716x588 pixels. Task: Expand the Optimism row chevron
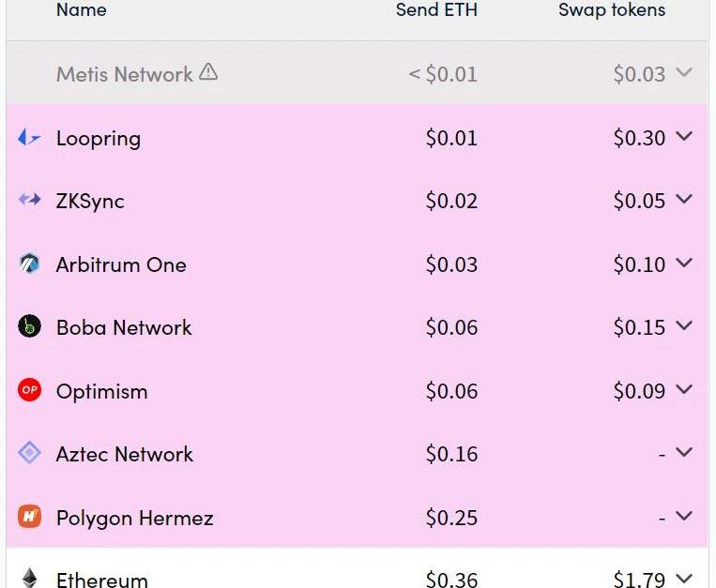coord(684,390)
